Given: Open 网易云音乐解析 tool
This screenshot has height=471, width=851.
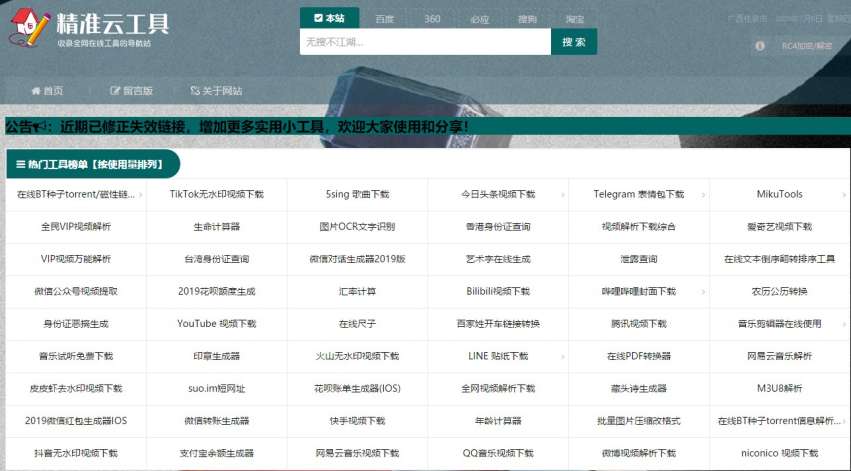Looking at the screenshot, I should click(779, 357).
